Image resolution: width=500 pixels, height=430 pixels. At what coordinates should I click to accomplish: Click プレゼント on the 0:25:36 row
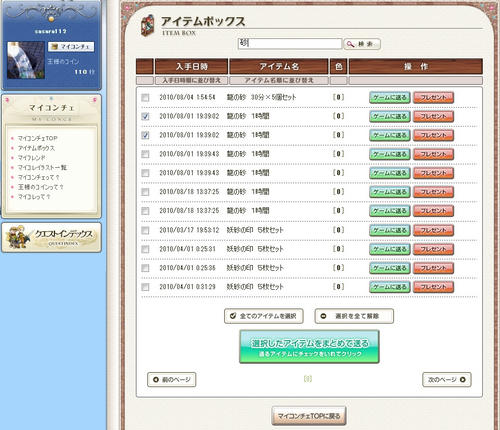click(x=433, y=268)
